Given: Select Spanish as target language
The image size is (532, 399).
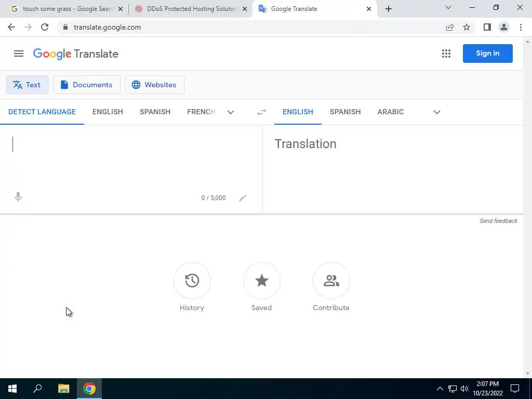Looking at the screenshot, I should click(345, 112).
